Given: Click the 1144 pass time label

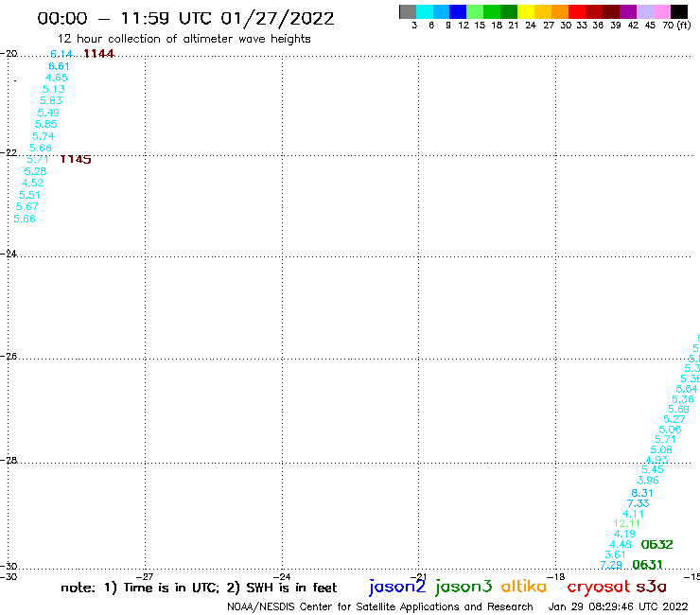Looking at the screenshot, I should [99, 54].
